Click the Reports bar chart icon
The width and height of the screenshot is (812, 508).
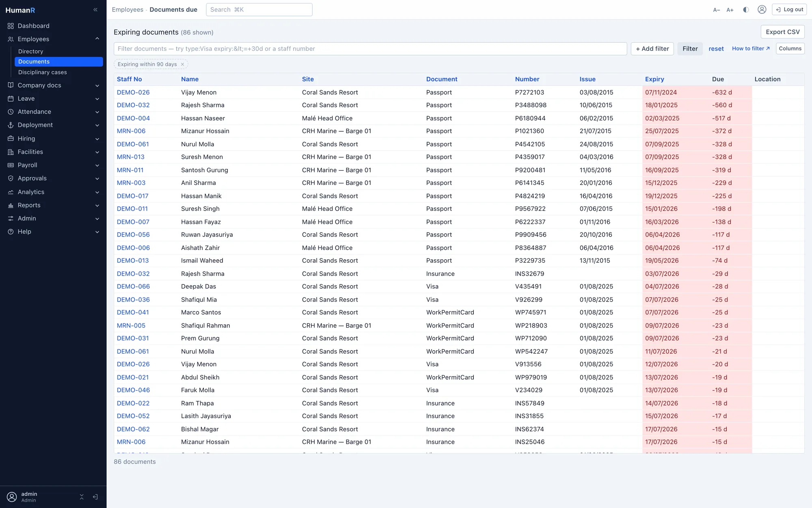11,205
